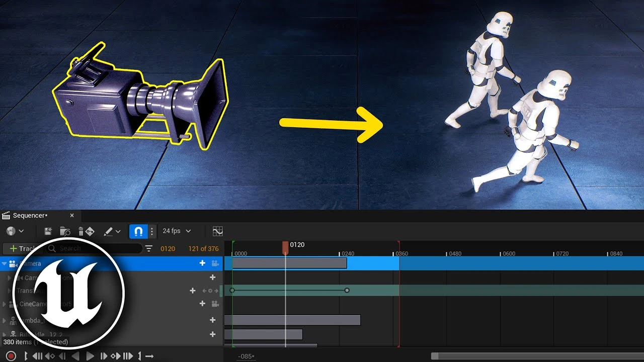Select the last Transform keyframe near 0240
The height and width of the screenshot is (362, 644).
(347, 291)
